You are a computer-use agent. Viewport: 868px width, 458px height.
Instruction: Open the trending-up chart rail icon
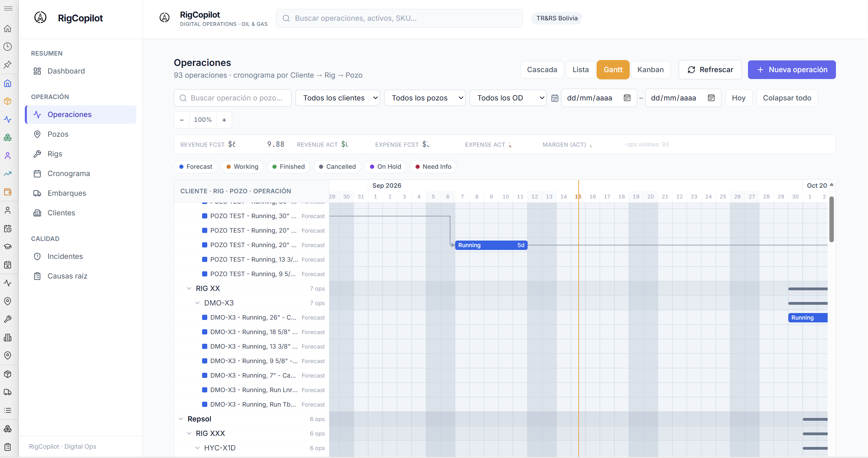8,174
